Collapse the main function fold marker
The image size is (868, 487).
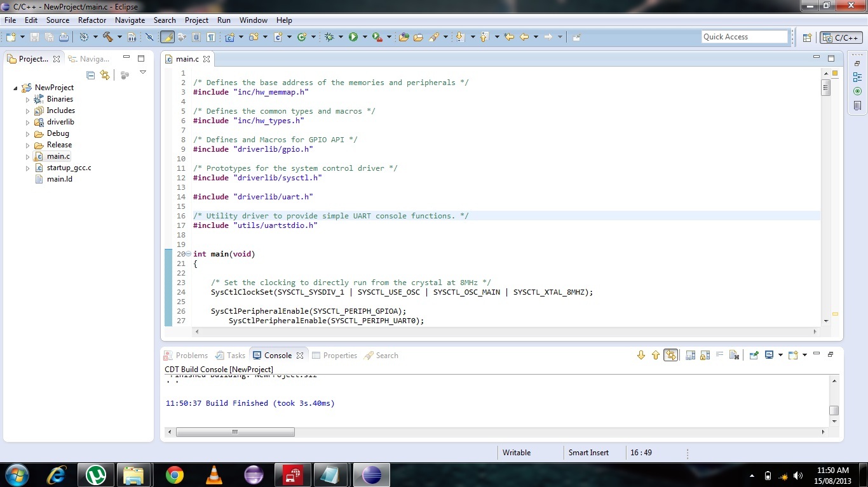188,254
